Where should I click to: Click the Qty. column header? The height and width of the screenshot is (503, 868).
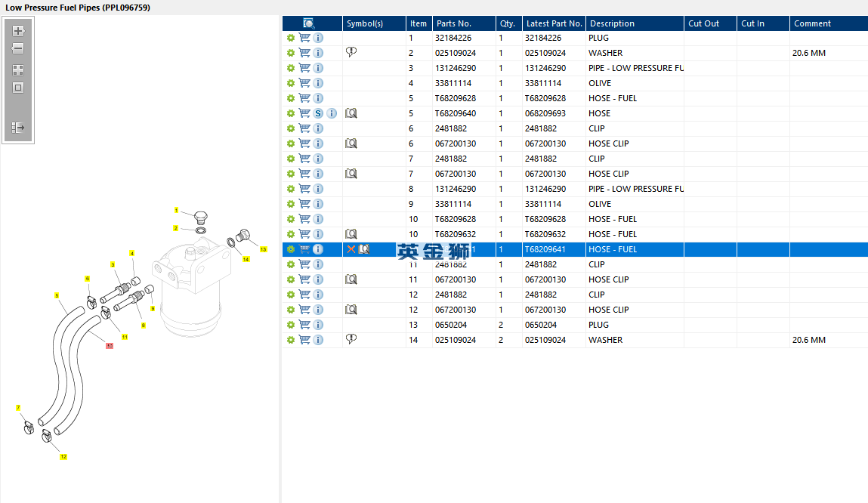click(x=508, y=23)
